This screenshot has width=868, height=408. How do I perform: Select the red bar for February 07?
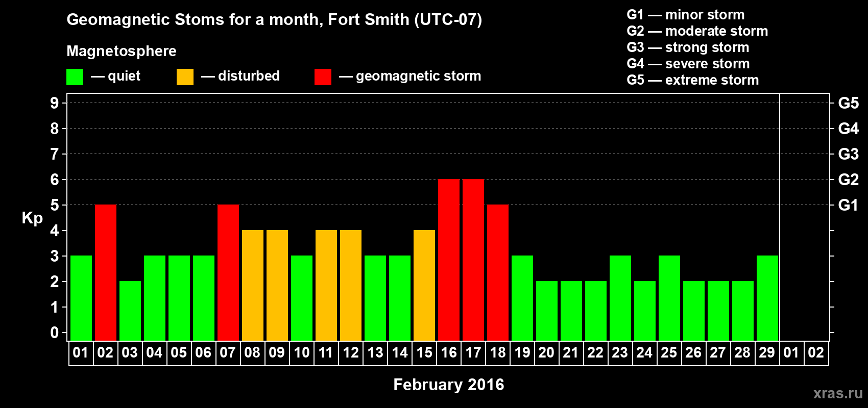228,273
